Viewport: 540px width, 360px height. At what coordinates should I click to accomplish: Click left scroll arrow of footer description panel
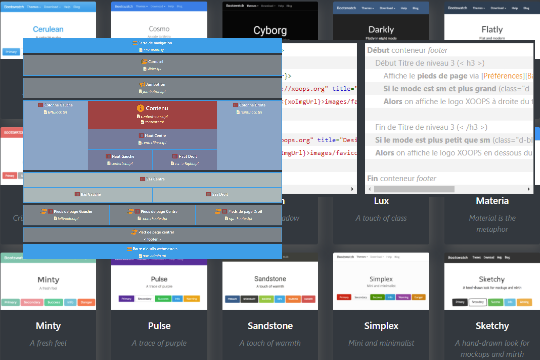[370, 189]
